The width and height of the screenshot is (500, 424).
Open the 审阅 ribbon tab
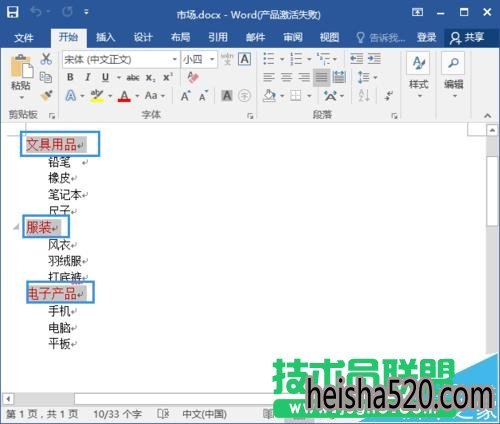click(x=293, y=37)
